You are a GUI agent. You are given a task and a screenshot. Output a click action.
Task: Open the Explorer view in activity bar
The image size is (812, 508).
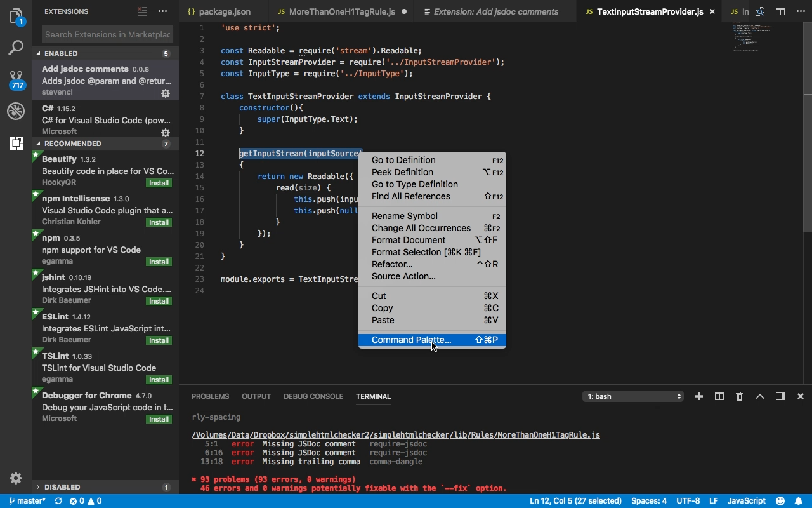click(x=16, y=16)
